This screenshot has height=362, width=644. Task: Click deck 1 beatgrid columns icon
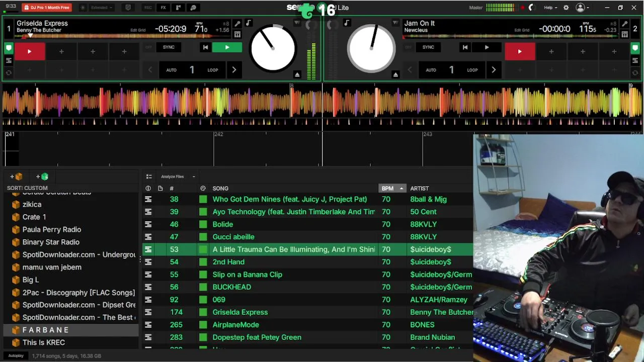pyautogui.click(x=237, y=34)
